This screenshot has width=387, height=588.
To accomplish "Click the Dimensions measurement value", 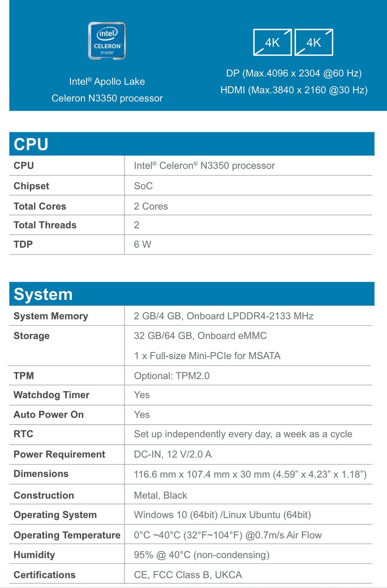I will pyautogui.click(x=250, y=474).
